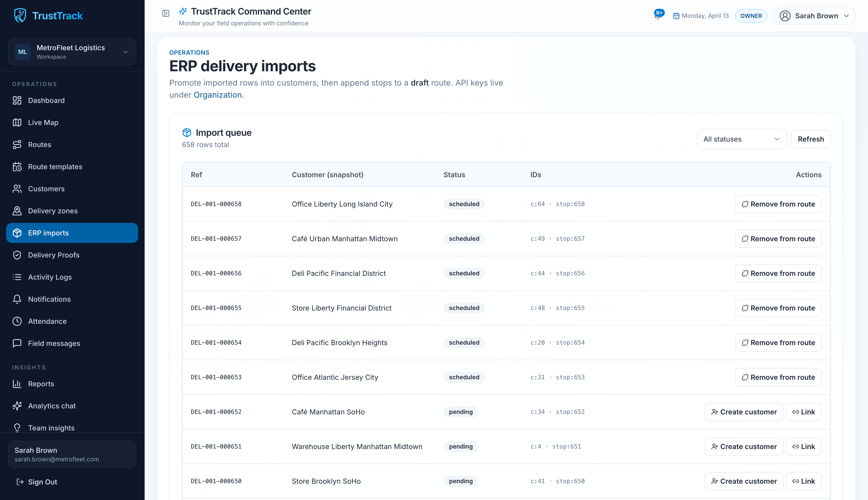This screenshot has width=868, height=500.
Task: Refresh the import queue
Action: click(x=811, y=139)
